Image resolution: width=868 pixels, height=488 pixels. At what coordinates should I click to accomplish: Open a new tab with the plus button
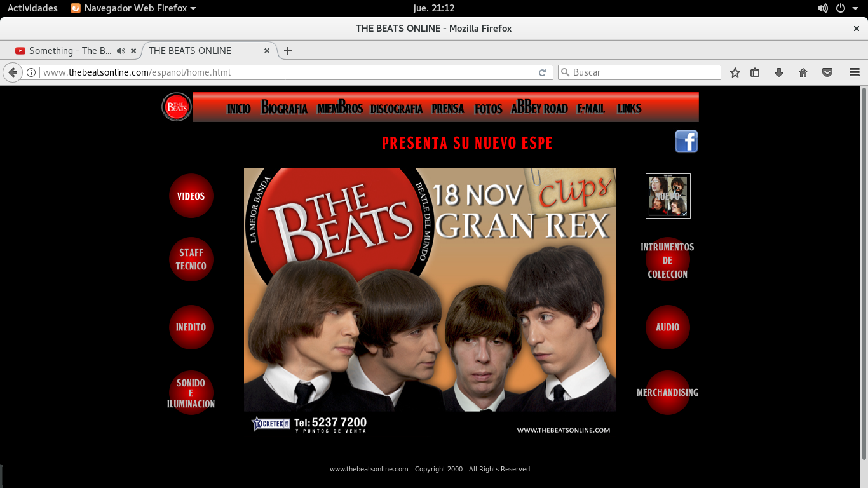[288, 51]
